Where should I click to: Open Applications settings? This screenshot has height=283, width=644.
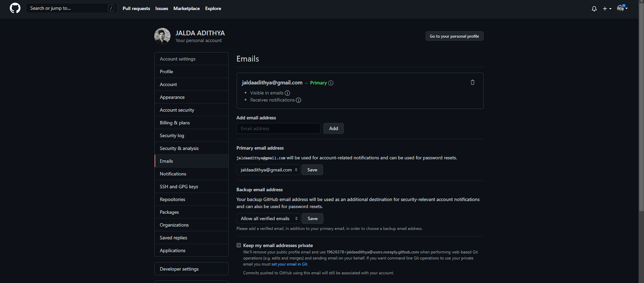coord(191,250)
